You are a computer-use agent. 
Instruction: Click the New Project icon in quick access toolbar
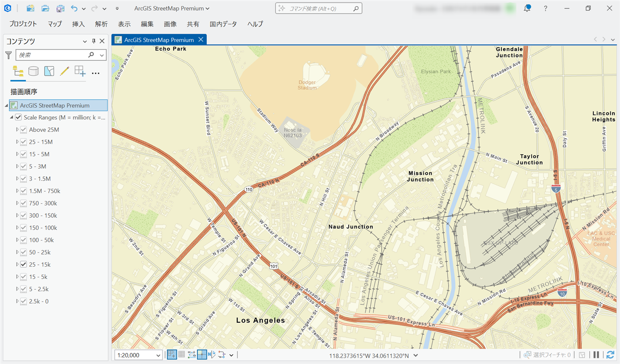point(30,8)
